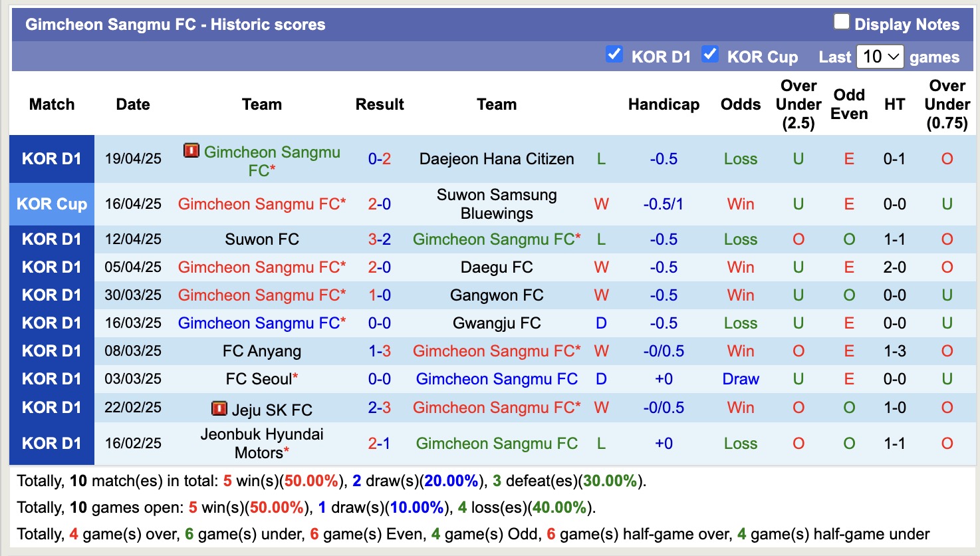
Task: Click Gangwon FC in the results table
Action: [x=497, y=295]
